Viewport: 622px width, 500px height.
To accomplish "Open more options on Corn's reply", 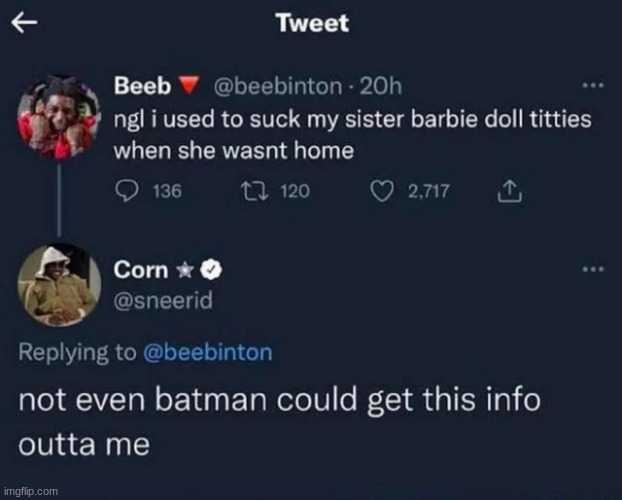I will pyautogui.click(x=593, y=268).
